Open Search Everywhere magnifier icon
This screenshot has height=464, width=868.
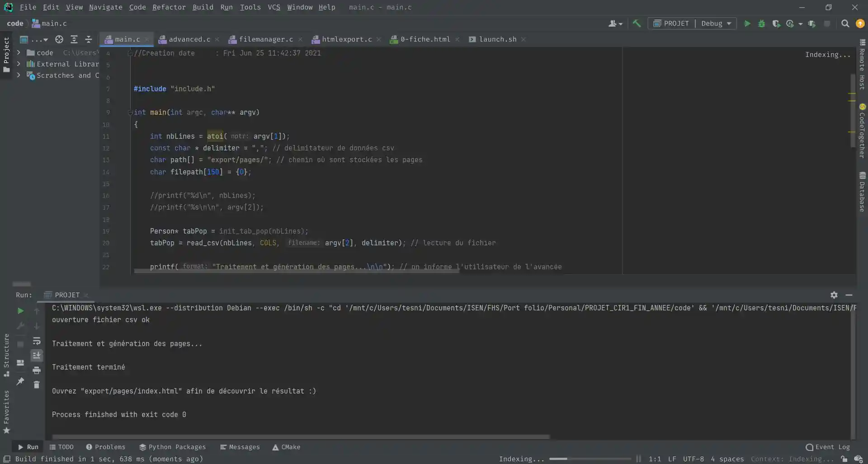[x=845, y=23]
